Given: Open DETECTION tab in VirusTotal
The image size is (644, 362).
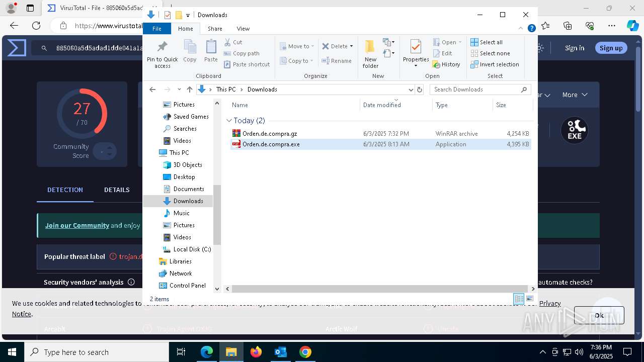Looking at the screenshot, I should pyautogui.click(x=65, y=190).
